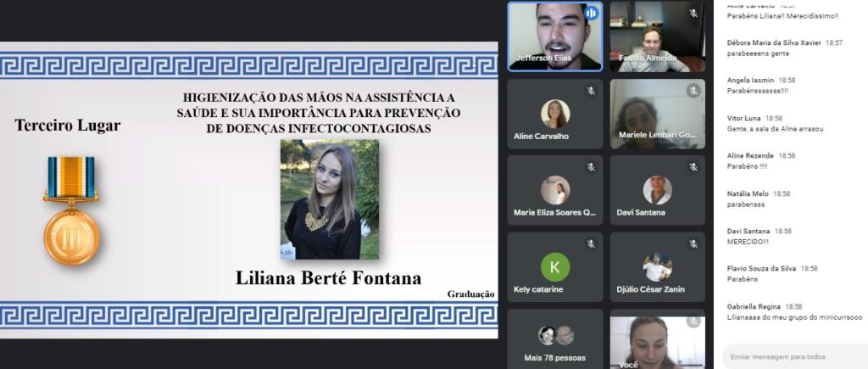Click muted mic icon on Maria Eliza tile
This screenshot has height=369, width=868.
pyautogui.click(x=591, y=167)
